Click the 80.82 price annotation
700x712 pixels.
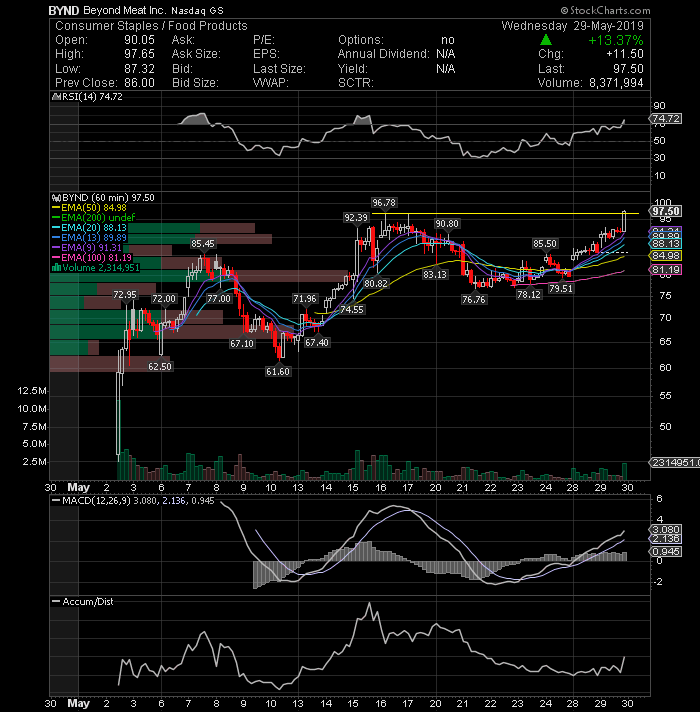376,284
